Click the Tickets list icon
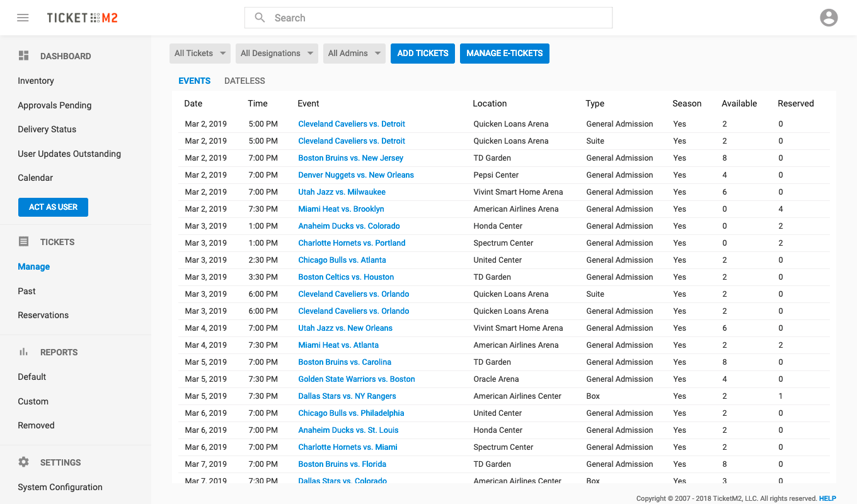The height and width of the screenshot is (504, 857). [24, 242]
